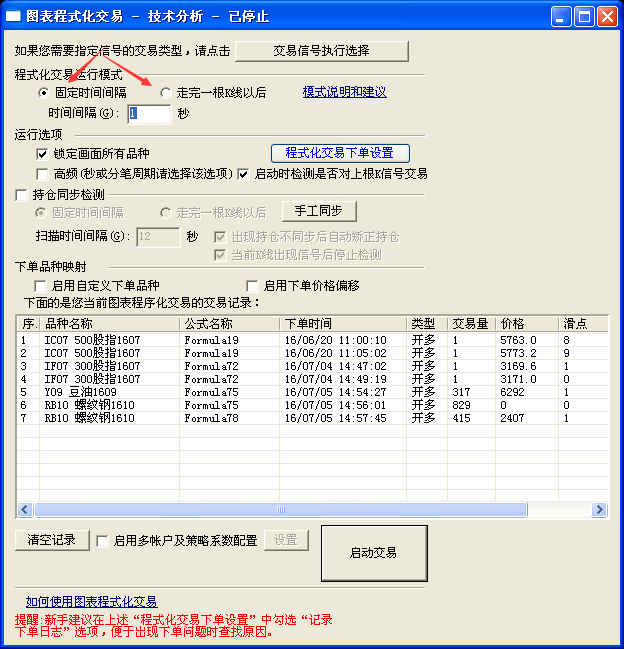Open the 如何使用图表程式化交易 help link
The image size is (624, 649).
tap(91, 602)
